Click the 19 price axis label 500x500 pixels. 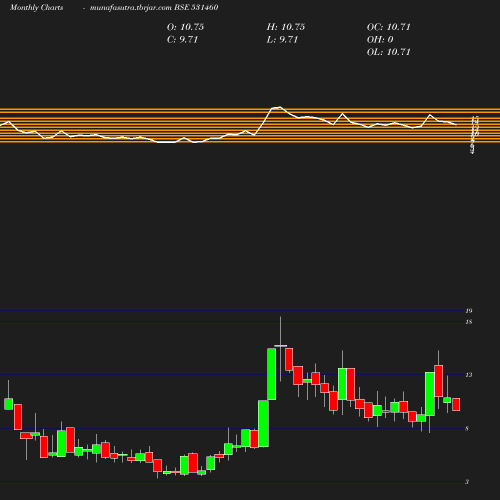tap(469, 311)
